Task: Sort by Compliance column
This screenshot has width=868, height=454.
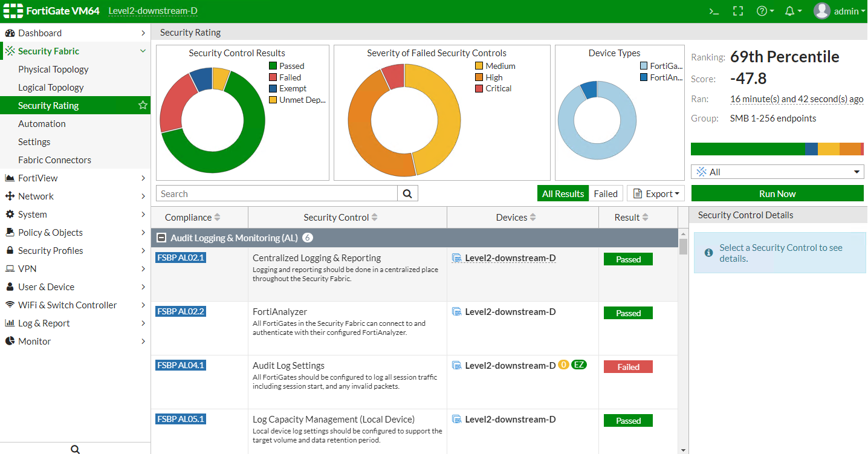Action: pos(192,218)
